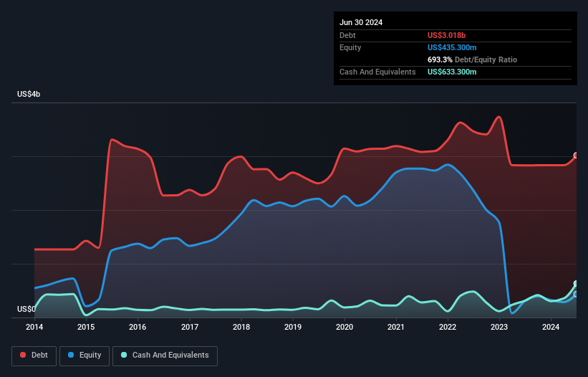Click the teal Cash endpoint marker

click(577, 284)
